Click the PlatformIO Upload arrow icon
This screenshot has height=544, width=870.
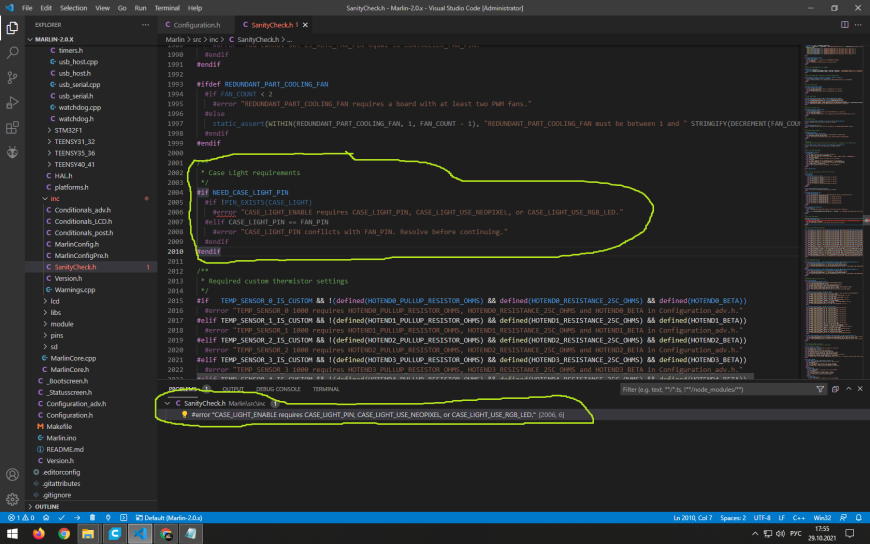[x=77, y=517]
